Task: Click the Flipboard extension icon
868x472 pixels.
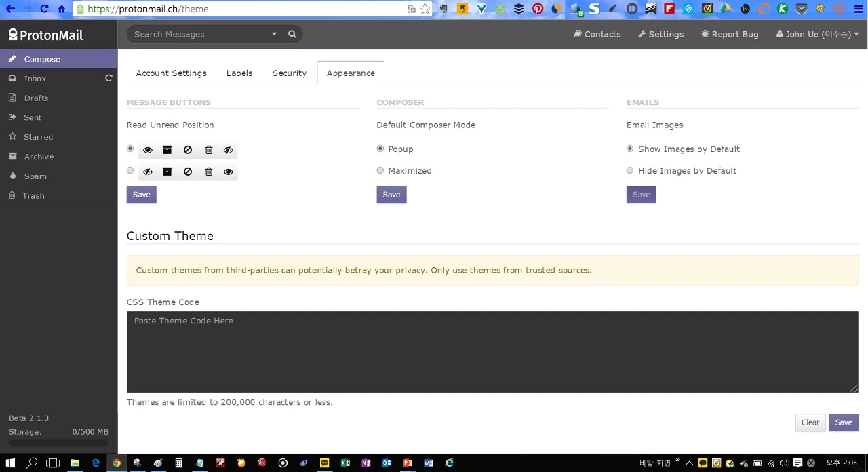Action: pyautogui.click(x=669, y=9)
